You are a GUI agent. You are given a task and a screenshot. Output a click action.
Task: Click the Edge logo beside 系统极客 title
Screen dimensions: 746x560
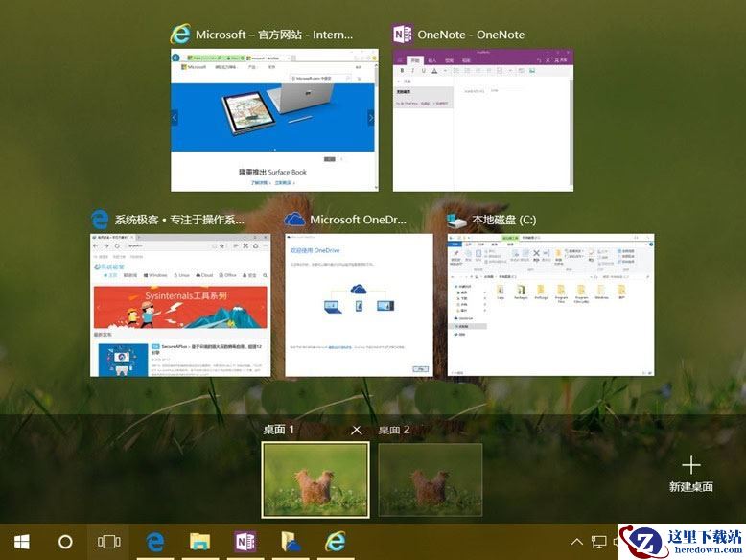pyautogui.click(x=100, y=220)
